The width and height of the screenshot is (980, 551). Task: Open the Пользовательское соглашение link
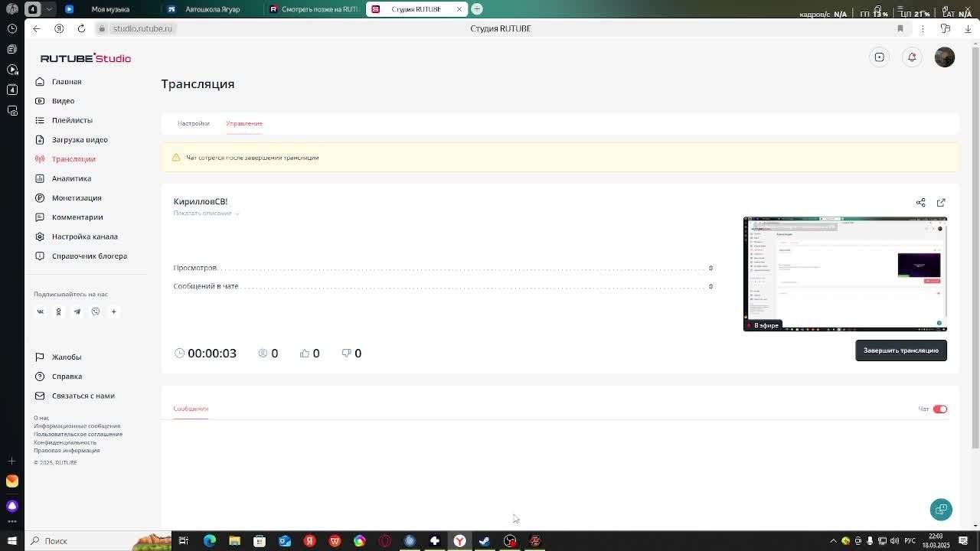pos(78,435)
